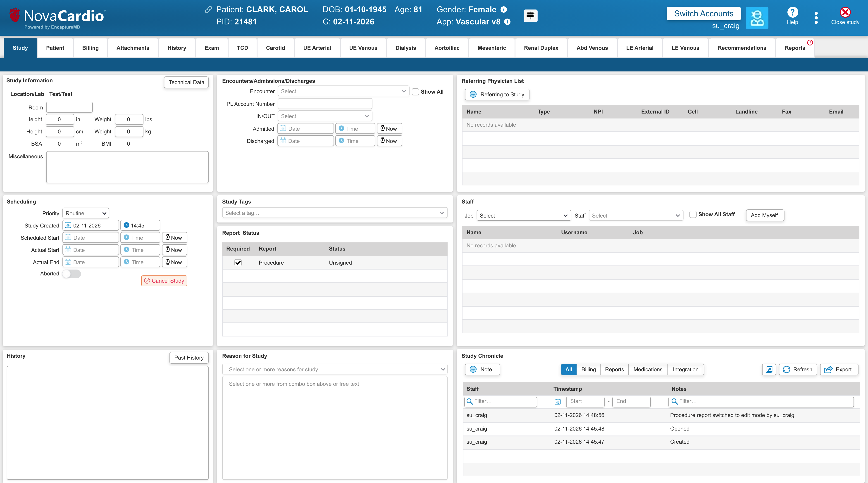The width and height of the screenshot is (868, 483).
Task: Click the Timestamp filter calendar icon
Action: (558, 402)
